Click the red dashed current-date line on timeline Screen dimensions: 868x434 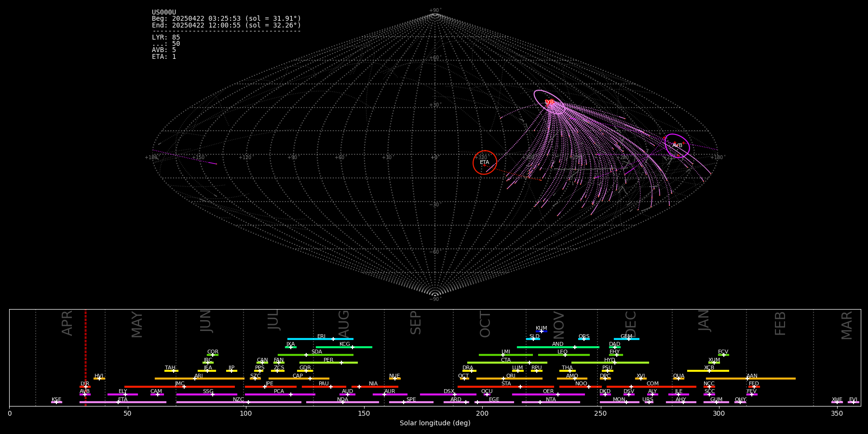86,357
